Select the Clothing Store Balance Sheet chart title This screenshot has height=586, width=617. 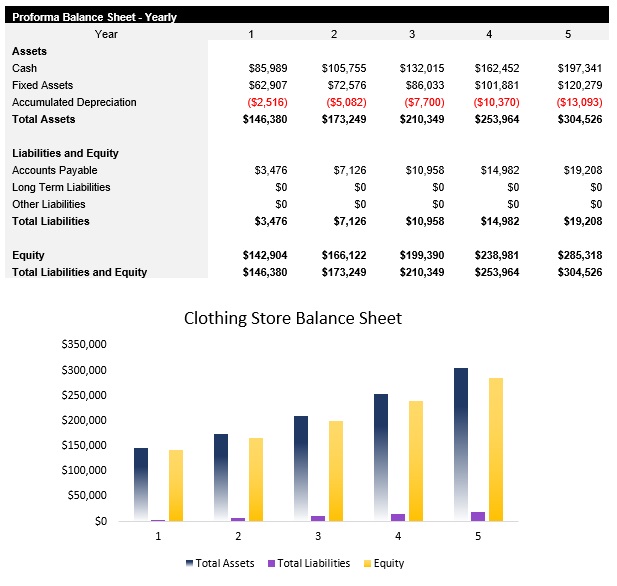[293, 318]
